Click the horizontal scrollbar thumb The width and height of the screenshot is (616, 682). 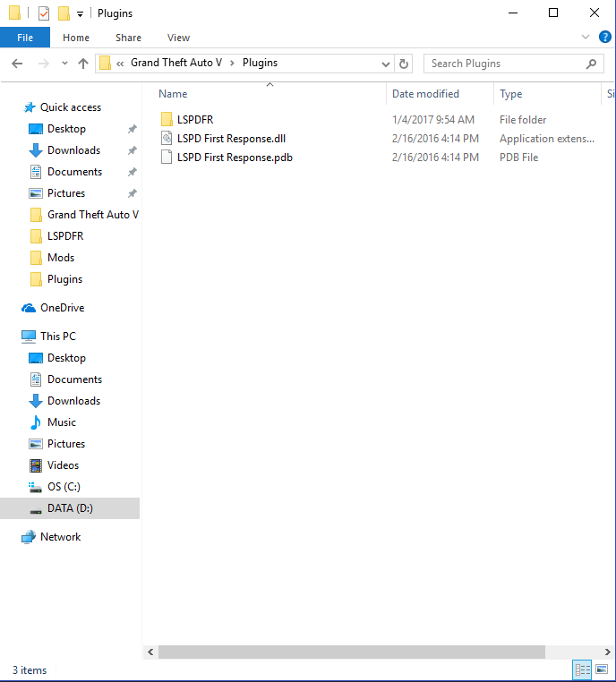coord(352,652)
